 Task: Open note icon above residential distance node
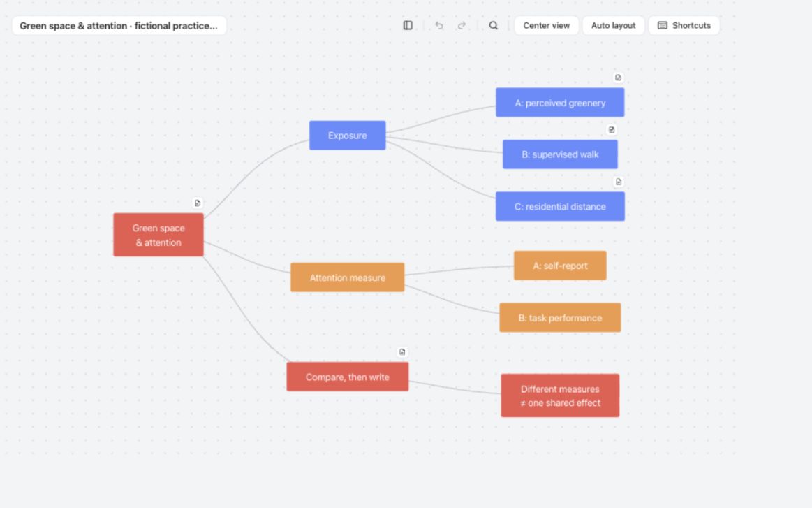click(x=619, y=182)
